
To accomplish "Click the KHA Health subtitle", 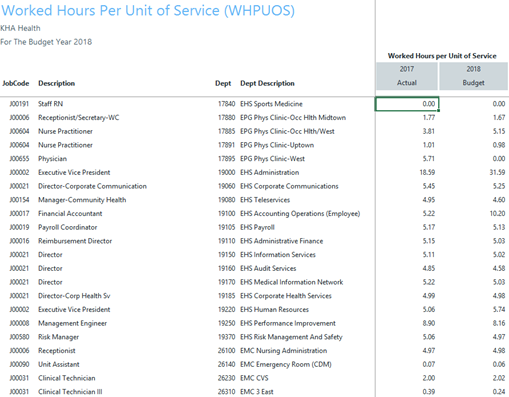I will (20, 28).
